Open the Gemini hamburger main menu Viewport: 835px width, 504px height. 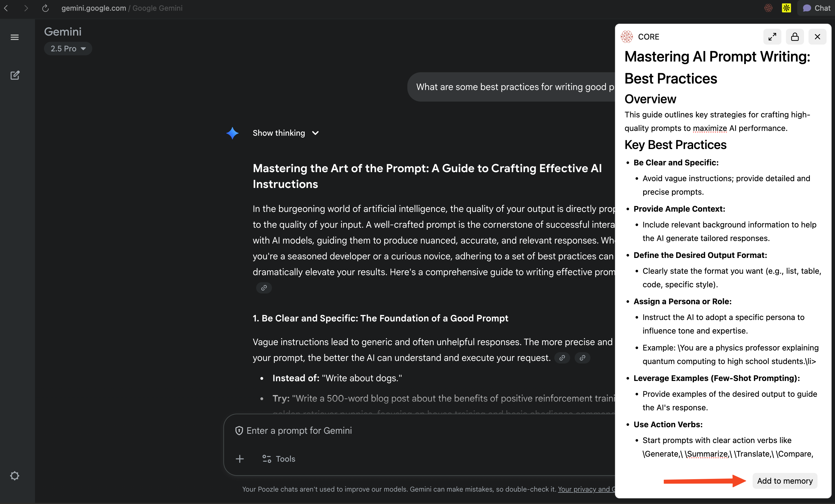click(x=15, y=37)
